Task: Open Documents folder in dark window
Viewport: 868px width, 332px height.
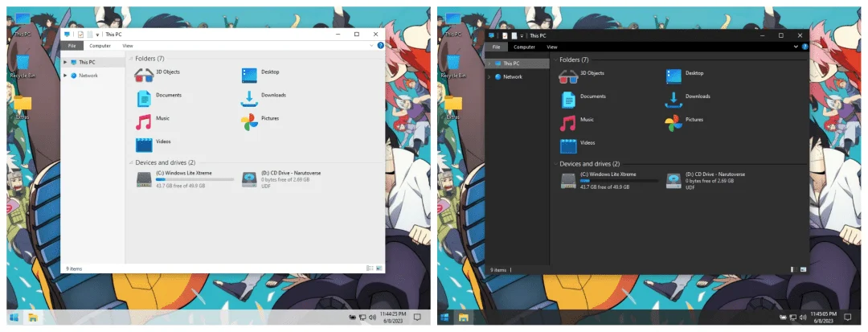Action: tap(583, 99)
